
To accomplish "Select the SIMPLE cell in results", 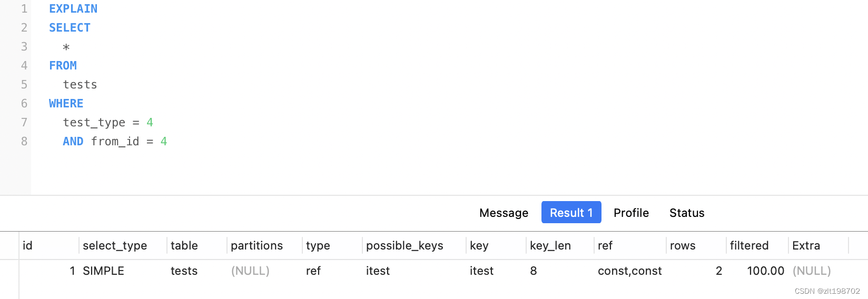I will (x=103, y=271).
